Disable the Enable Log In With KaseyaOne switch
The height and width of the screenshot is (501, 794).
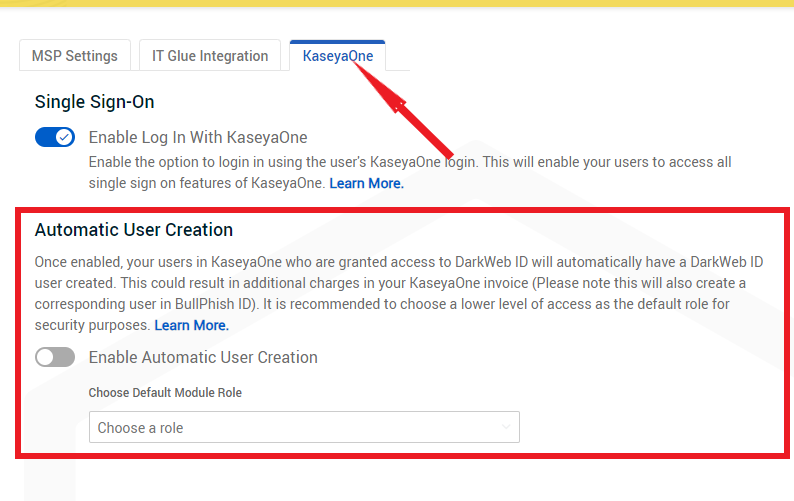coord(55,137)
